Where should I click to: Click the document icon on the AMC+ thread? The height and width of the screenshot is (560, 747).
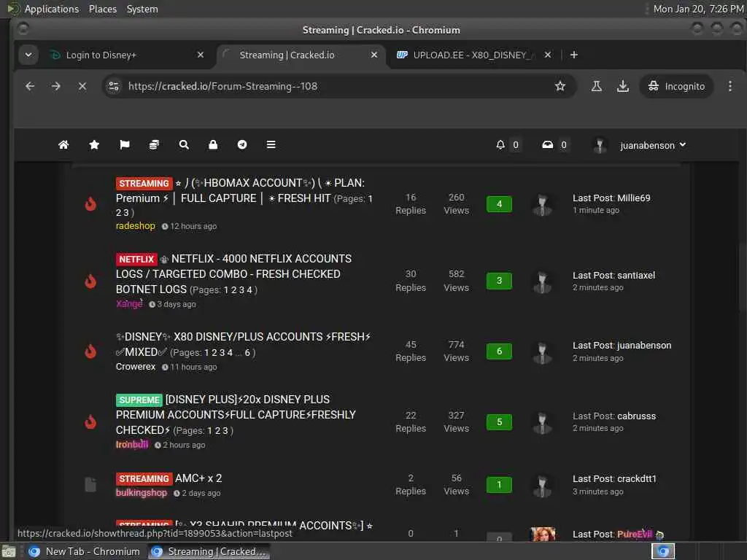(90, 485)
